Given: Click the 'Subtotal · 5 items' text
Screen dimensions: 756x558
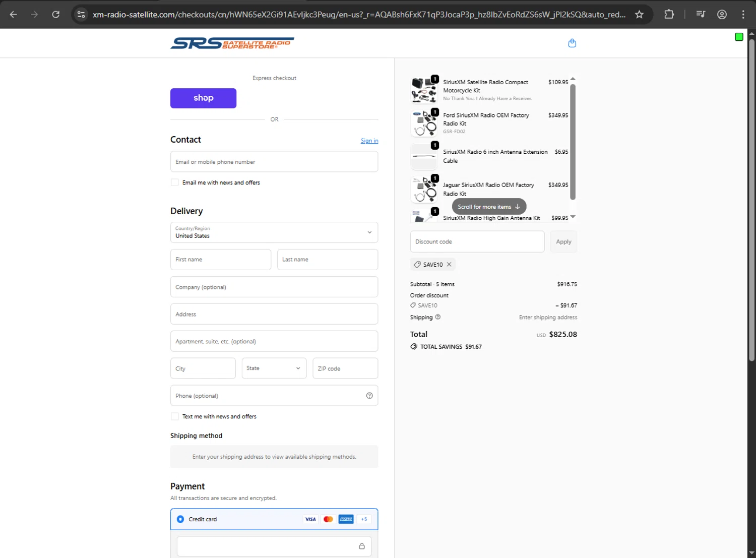Looking at the screenshot, I should (432, 284).
